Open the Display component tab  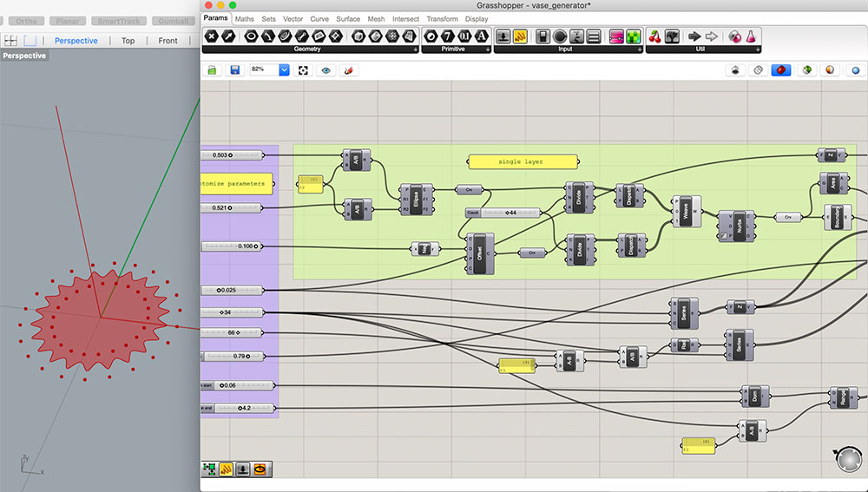(477, 19)
